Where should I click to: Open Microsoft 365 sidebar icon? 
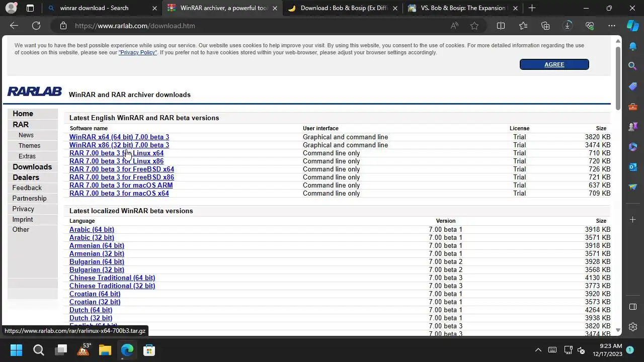(633, 147)
